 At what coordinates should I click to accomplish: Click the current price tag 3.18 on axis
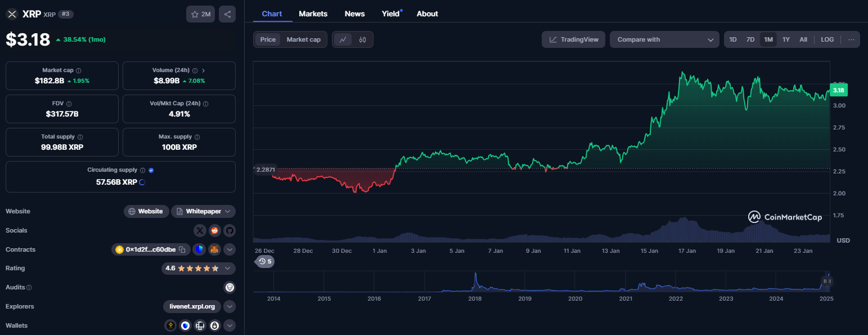[x=838, y=90]
